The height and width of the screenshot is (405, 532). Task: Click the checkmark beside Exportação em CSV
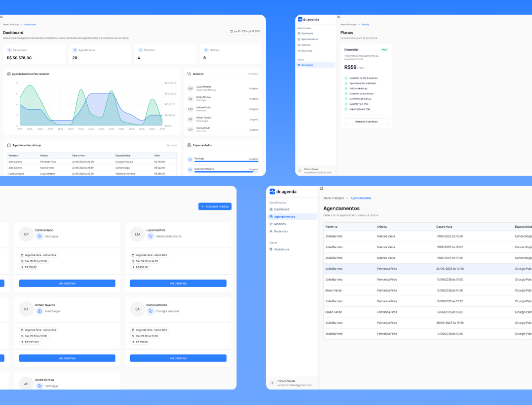pos(346,109)
